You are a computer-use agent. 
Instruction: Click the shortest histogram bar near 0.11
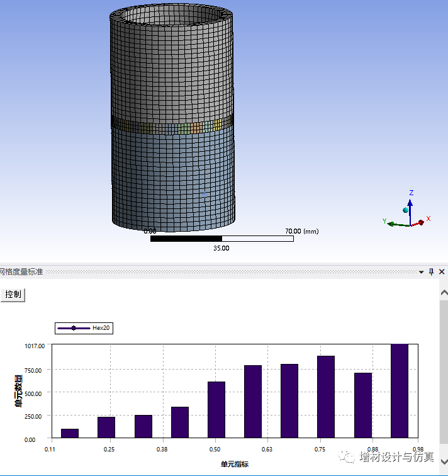pos(70,433)
